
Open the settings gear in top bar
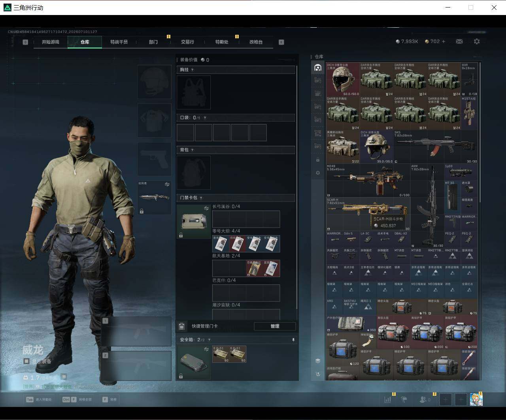(x=477, y=41)
